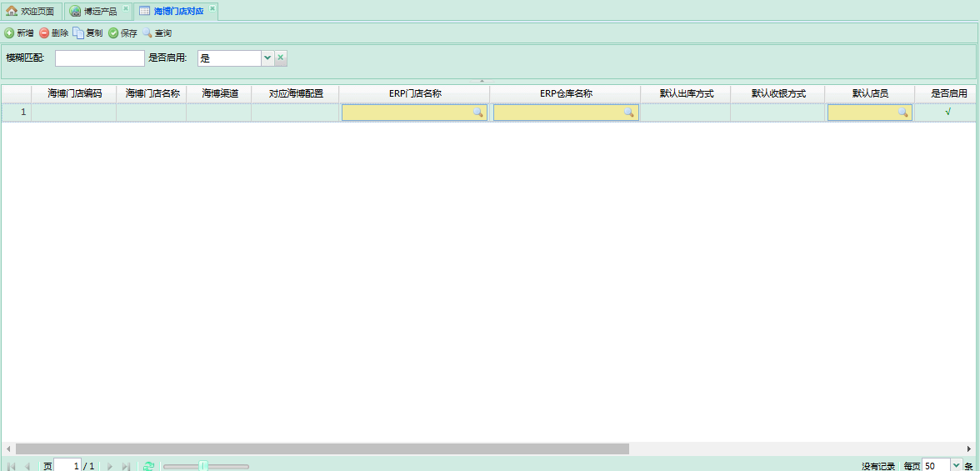Click the pager slider handle

click(x=202, y=466)
